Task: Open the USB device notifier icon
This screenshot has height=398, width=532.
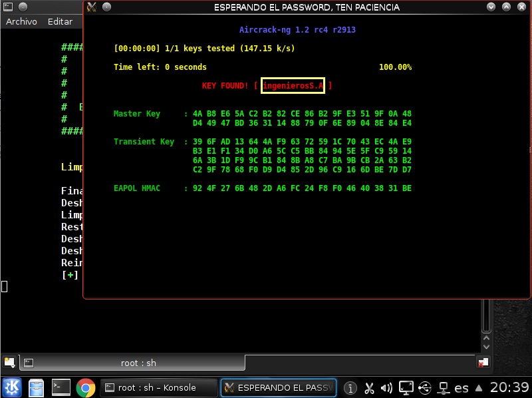Action: click(x=425, y=387)
